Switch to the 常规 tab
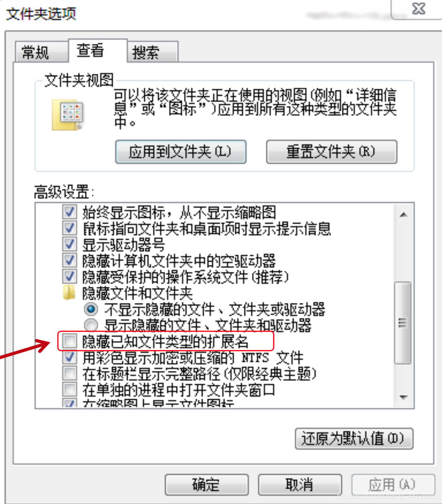Image resolution: width=442 pixels, height=504 pixels. 41,52
